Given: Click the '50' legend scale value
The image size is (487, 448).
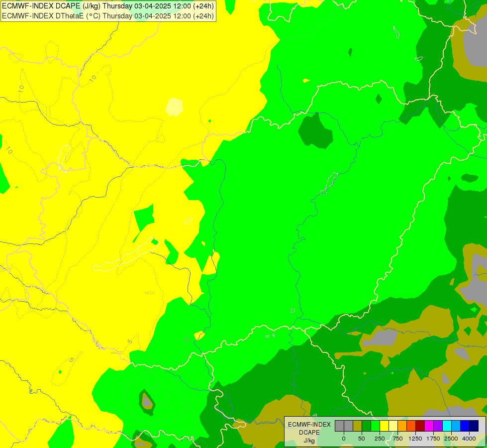Looking at the screenshot, I should [x=362, y=439].
